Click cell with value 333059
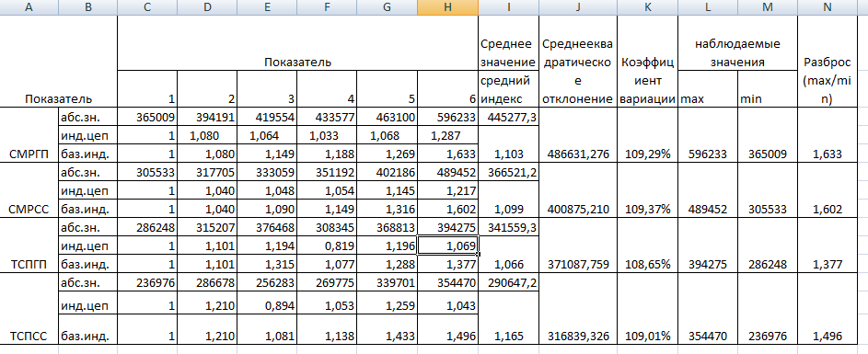Viewport: 868px width, 354px height. click(x=267, y=172)
